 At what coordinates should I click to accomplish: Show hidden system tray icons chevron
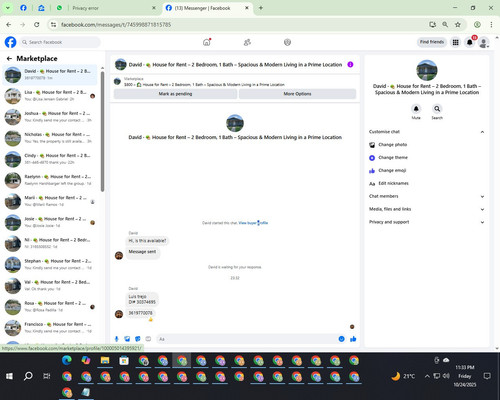click(427, 376)
